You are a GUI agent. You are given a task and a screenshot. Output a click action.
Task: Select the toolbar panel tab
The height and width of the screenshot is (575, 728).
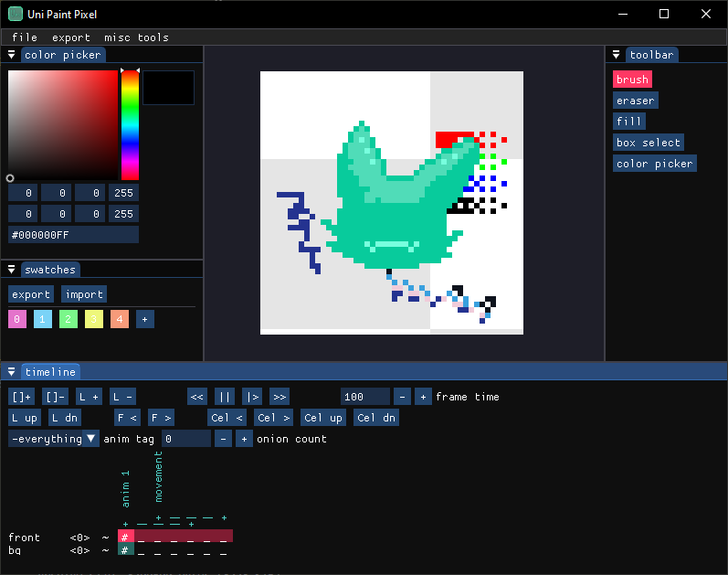tap(651, 55)
